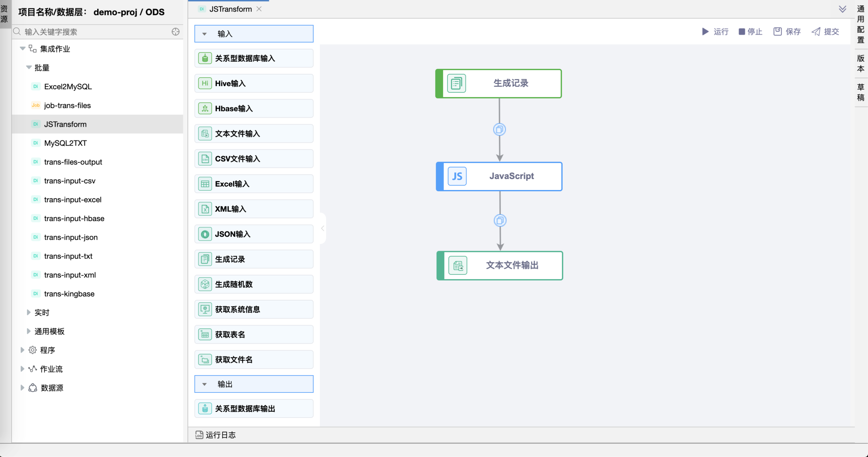Collapse the 输出 component group
Image resolution: width=868 pixels, height=457 pixels.
pyautogui.click(x=204, y=384)
